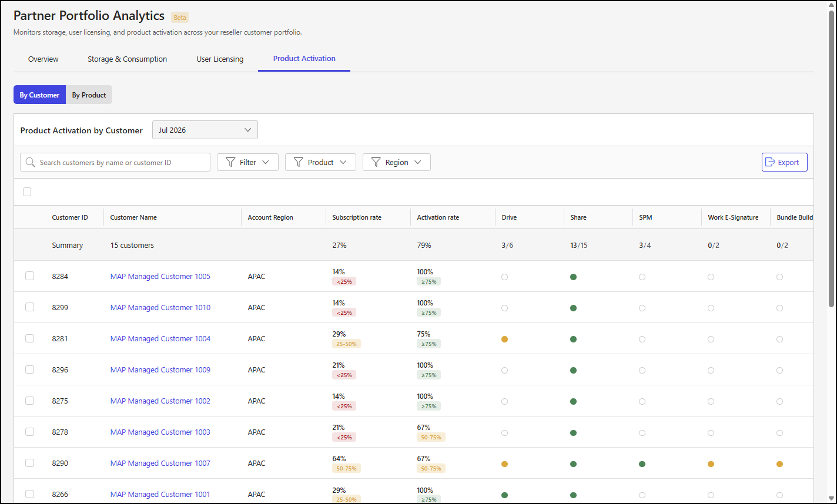
Task: Click the funnel icon on Region
Action: coord(376,162)
